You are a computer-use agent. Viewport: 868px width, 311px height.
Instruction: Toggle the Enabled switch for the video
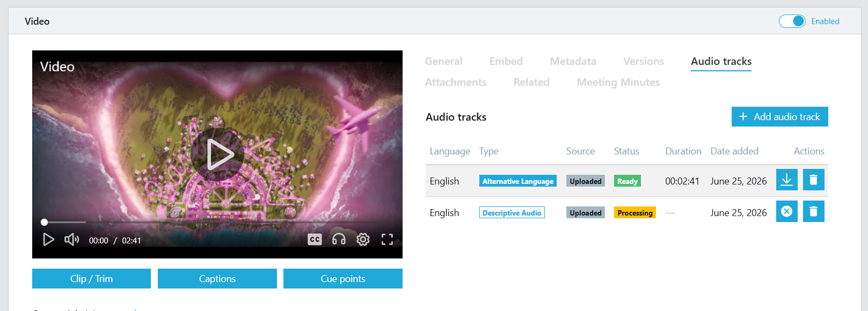(x=792, y=21)
